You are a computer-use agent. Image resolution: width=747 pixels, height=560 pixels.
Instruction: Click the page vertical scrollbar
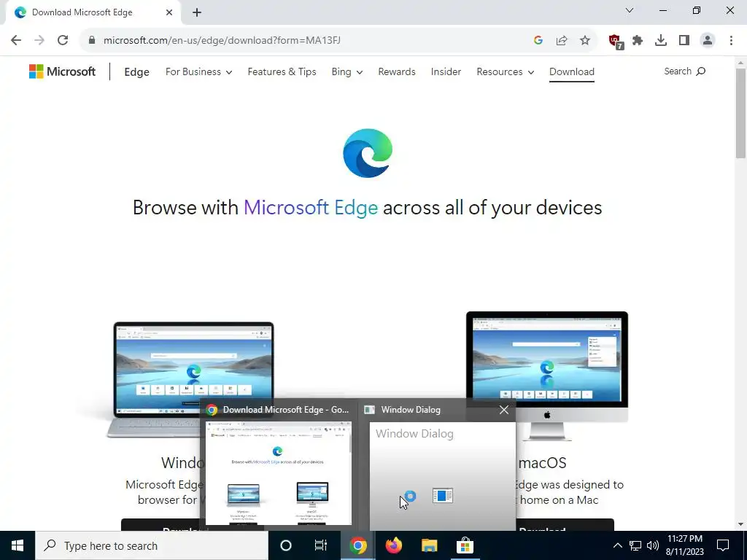coord(740,113)
